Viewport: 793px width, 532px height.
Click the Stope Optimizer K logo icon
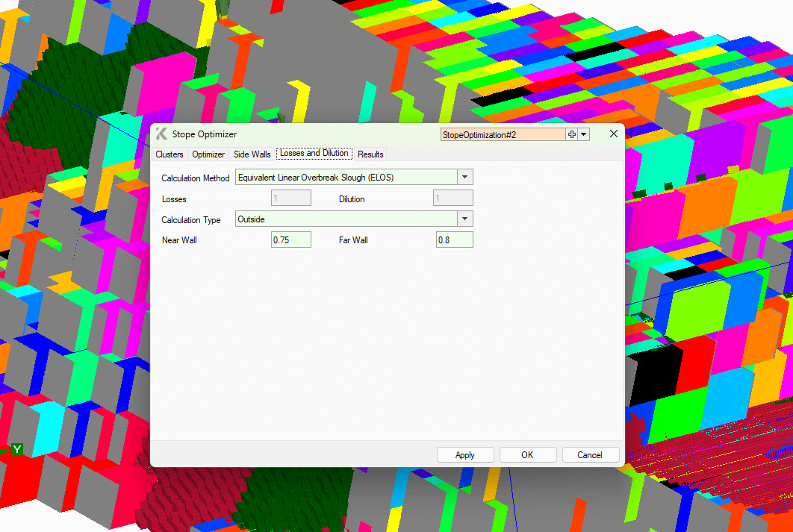coord(161,134)
